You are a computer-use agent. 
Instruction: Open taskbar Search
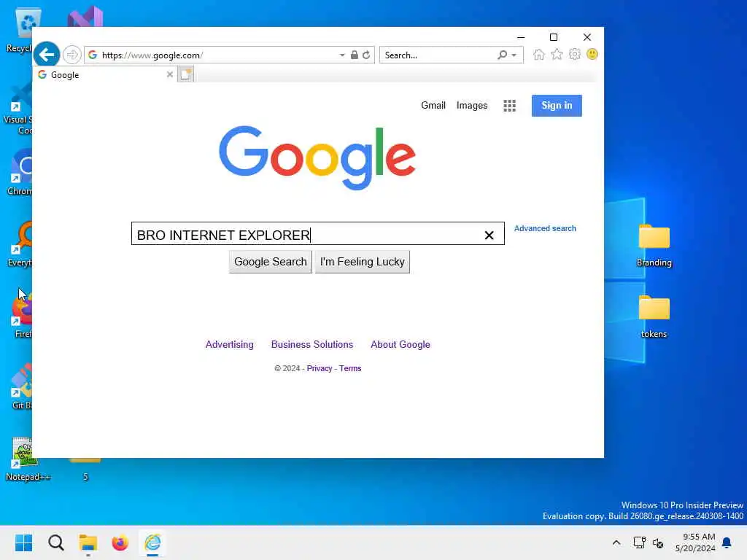55,542
